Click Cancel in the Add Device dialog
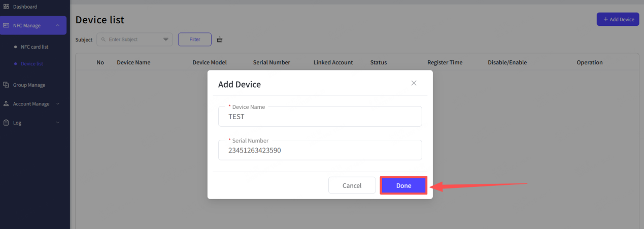This screenshot has height=229, width=644. (x=352, y=185)
